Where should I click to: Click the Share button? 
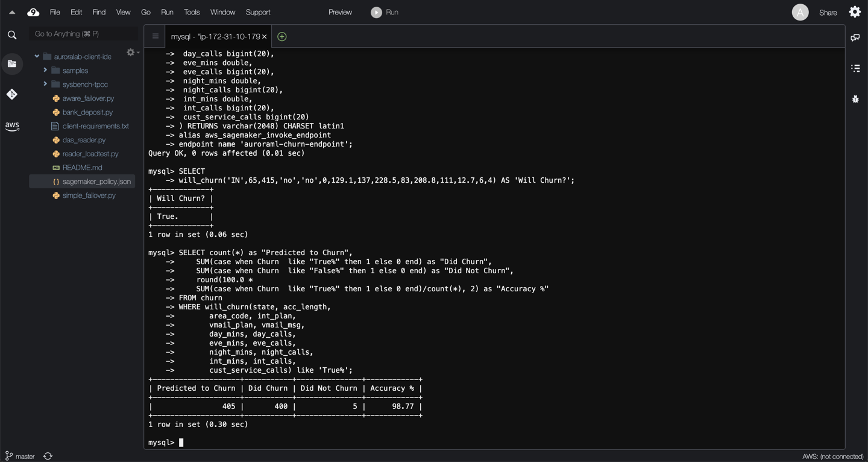[x=828, y=12]
